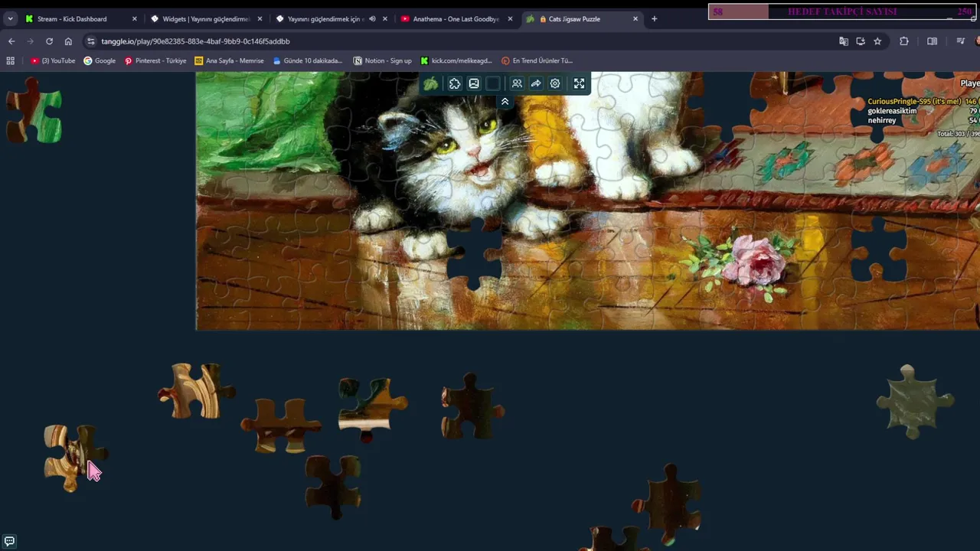
Task: Click the tanggle.io address bar URL
Action: 195,41
